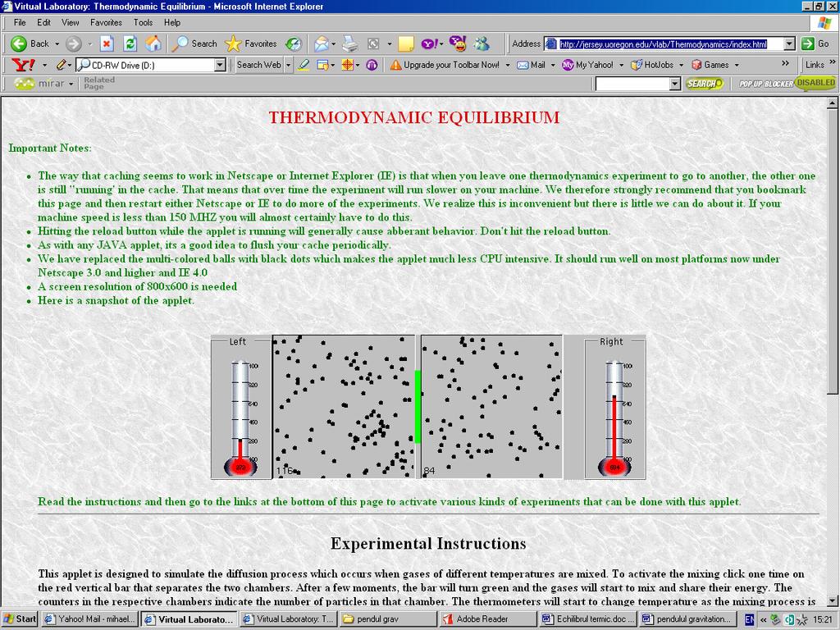
Task: Expand the Search Web dropdown arrow
Action: pyautogui.click(x=288, y=66)
